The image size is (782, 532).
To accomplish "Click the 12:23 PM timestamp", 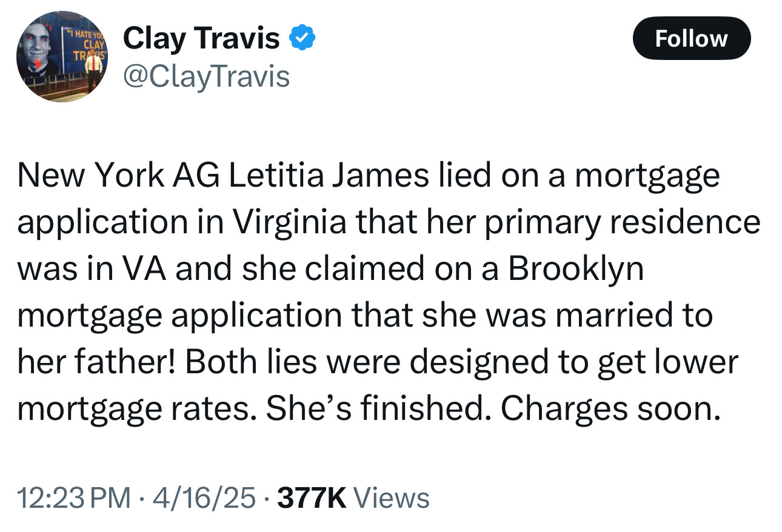I will 74,499.
